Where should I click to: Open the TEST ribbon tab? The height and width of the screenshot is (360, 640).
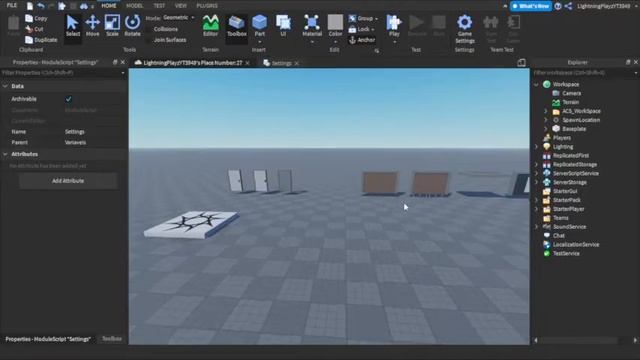click(x=159, y=6)
